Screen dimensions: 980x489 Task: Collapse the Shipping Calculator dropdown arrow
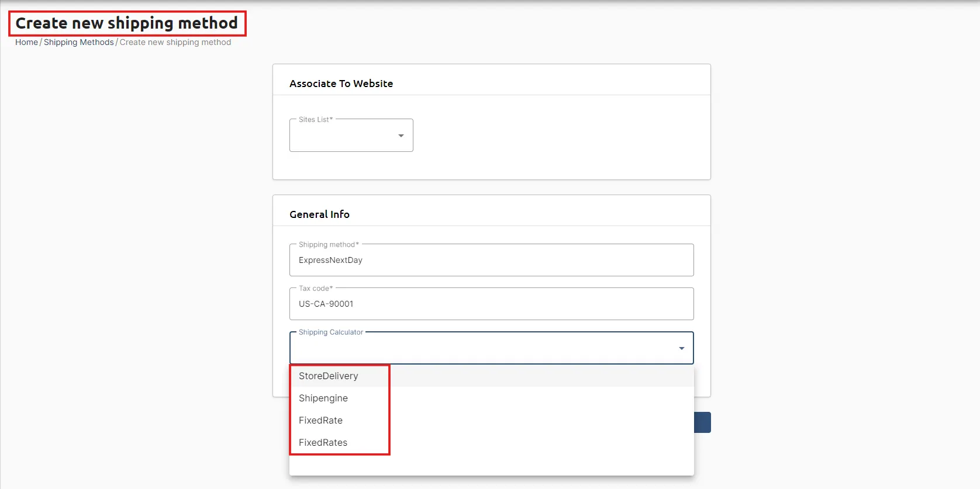pos(681,348)
